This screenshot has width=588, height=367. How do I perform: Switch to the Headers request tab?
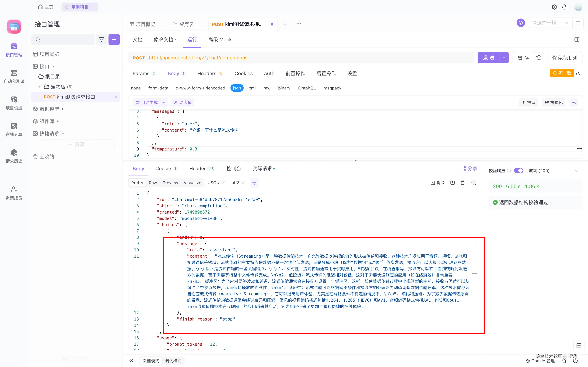point(207,74)
